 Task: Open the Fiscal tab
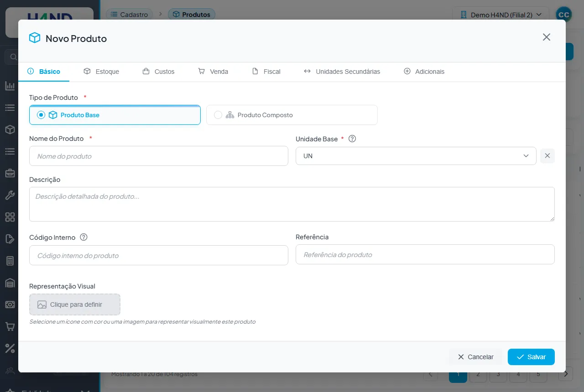pyautogui.click(x=266, y=72)
